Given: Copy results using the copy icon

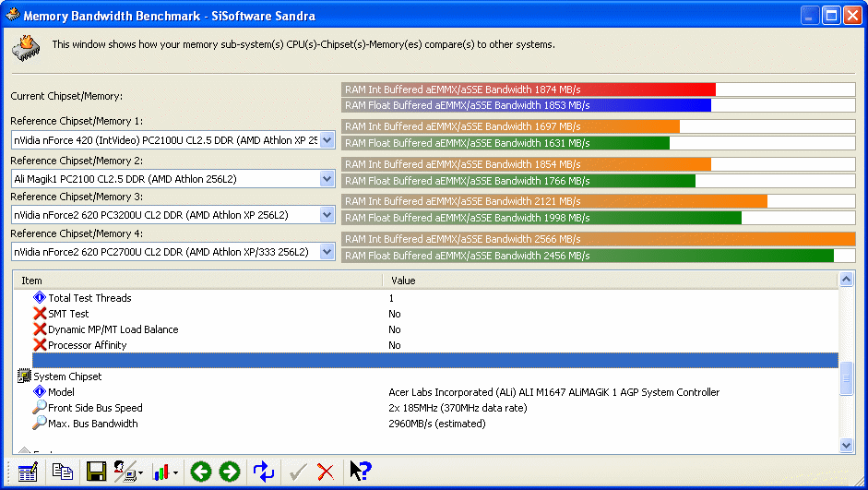Looking at the screenshot, I should tap(63, 472).
